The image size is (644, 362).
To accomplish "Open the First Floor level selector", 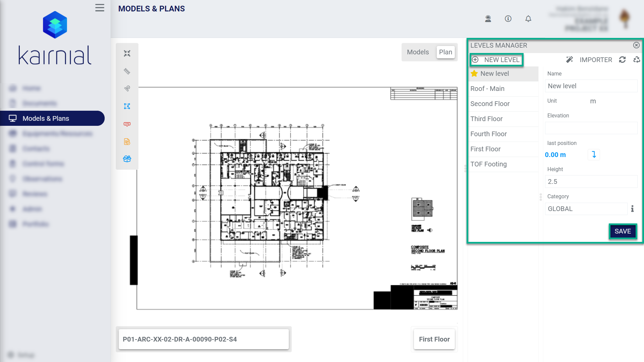I will (434, 339).
